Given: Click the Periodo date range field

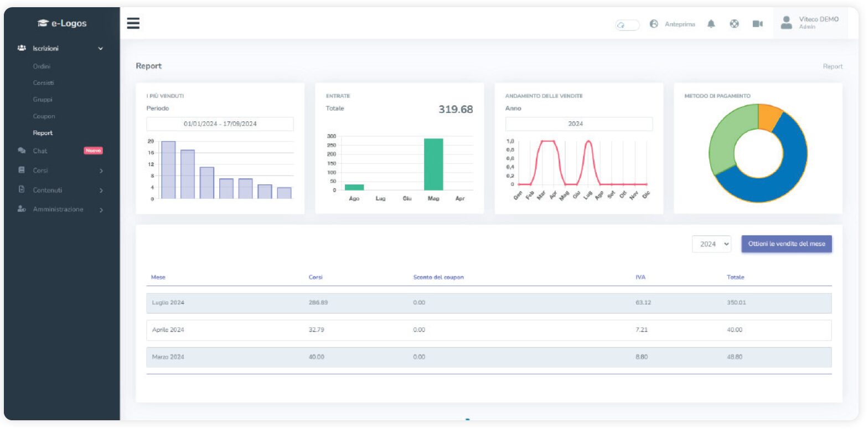Looking at the screenshot, I should [x=220, y=124].
